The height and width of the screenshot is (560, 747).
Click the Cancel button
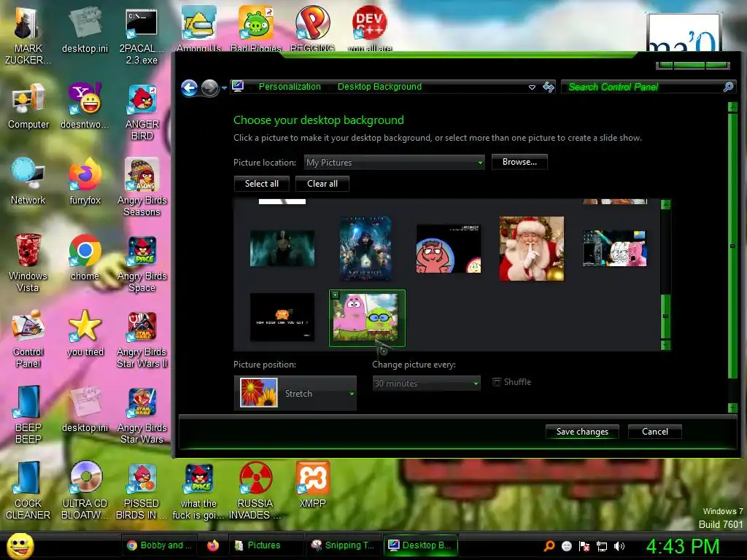(655, 432)
